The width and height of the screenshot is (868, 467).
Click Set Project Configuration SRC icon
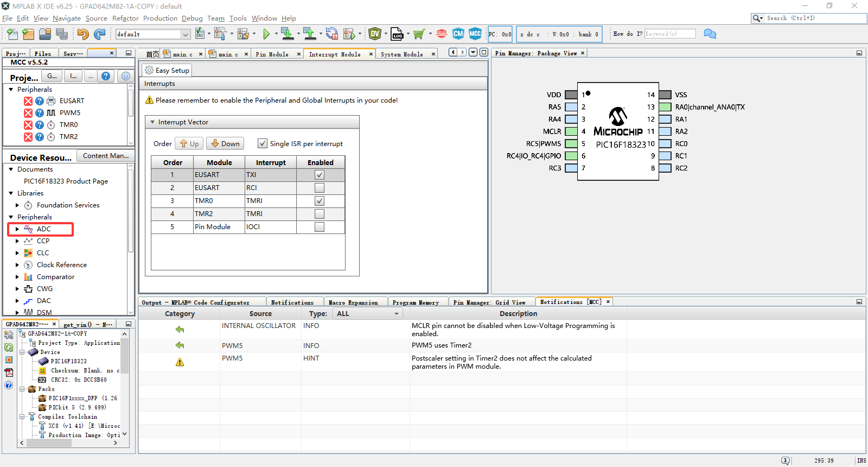(x=200, y=34)
